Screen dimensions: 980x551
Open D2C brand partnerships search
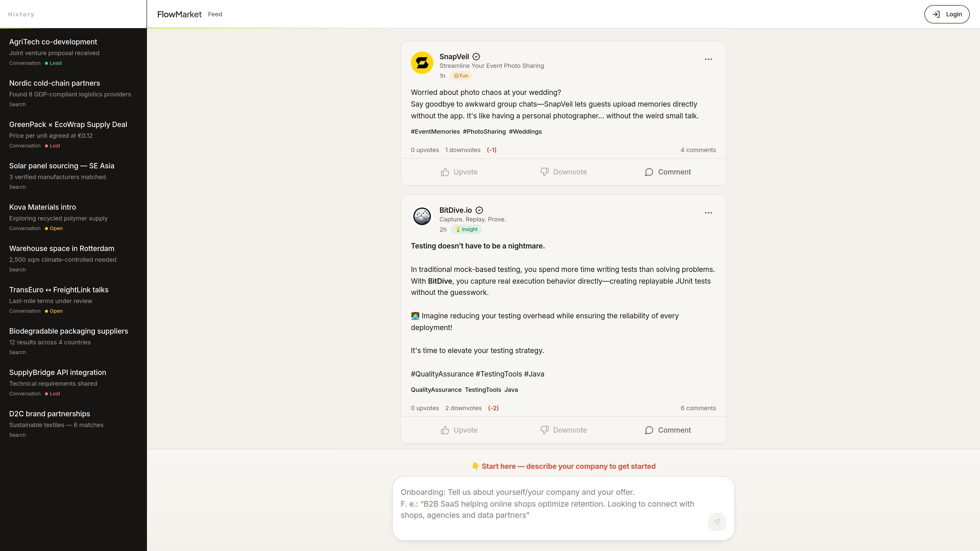coord(73,424)
